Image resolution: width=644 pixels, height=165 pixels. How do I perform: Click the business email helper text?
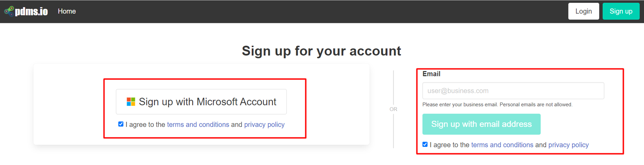[x=497, y=105]
